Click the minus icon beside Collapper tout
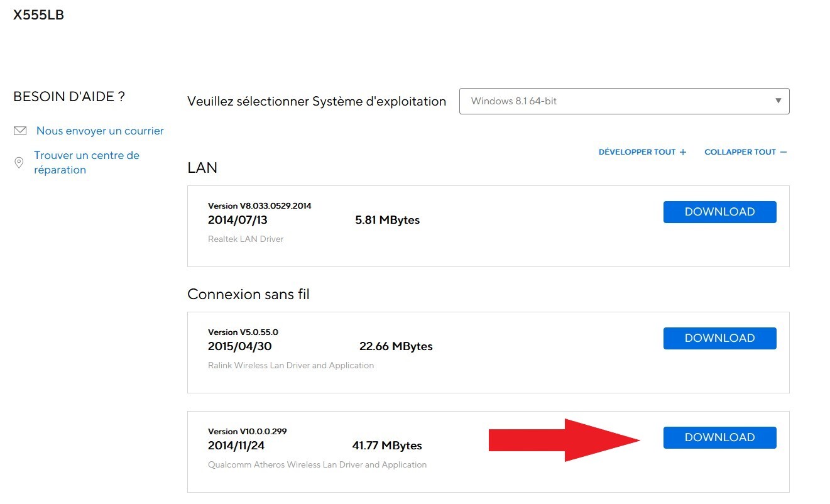 [783, 152]
